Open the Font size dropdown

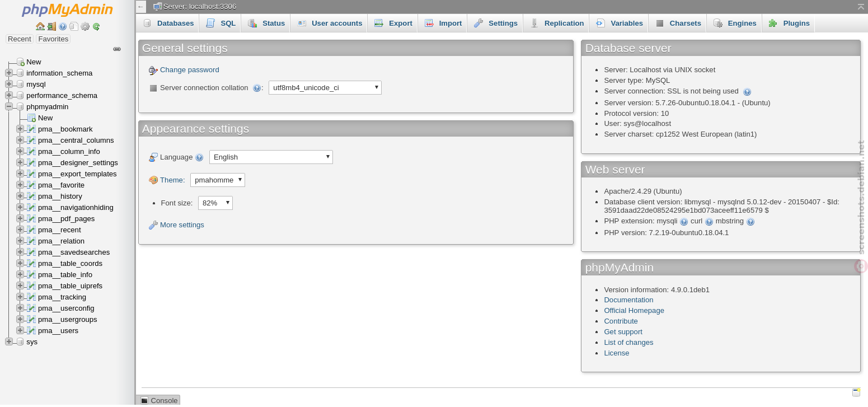215,203
